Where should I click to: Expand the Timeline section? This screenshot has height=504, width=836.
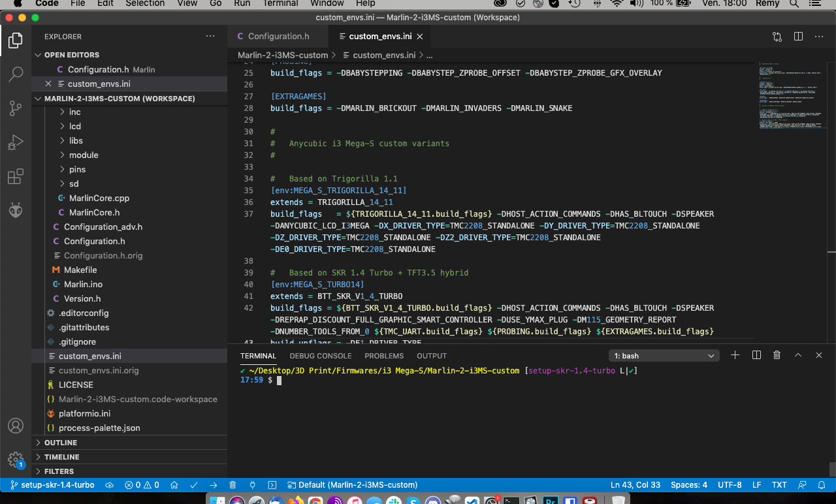129,457
